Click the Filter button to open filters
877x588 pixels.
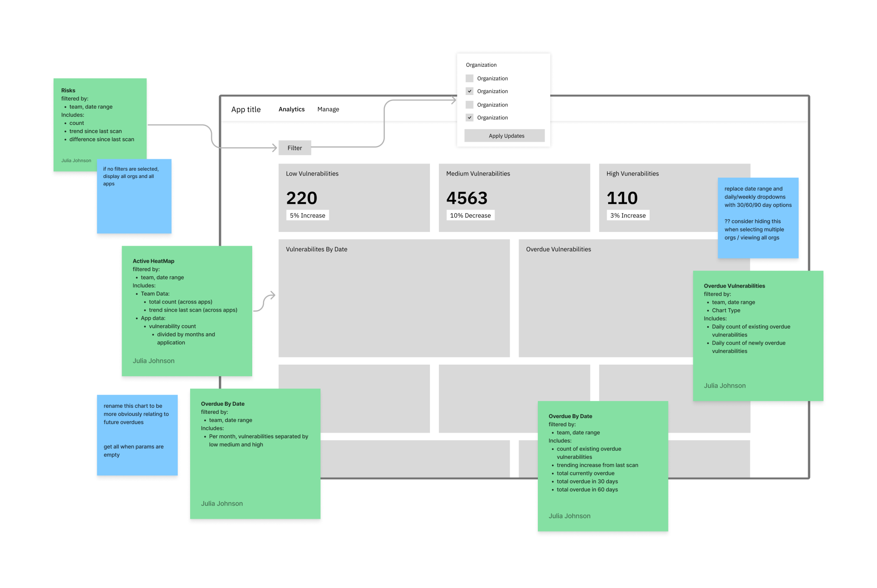click(x=296, y=147)
